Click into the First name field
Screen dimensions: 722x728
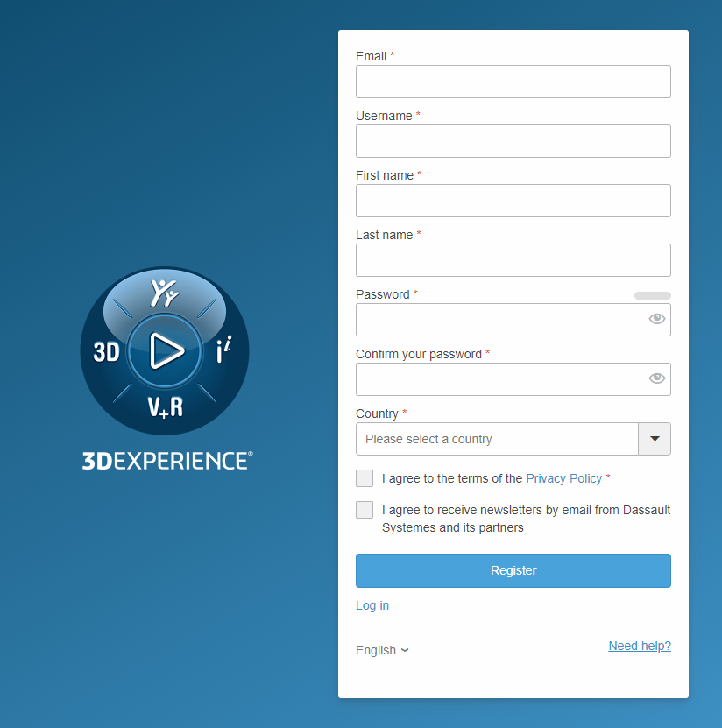pyautogui.click(x=513, y=201)
